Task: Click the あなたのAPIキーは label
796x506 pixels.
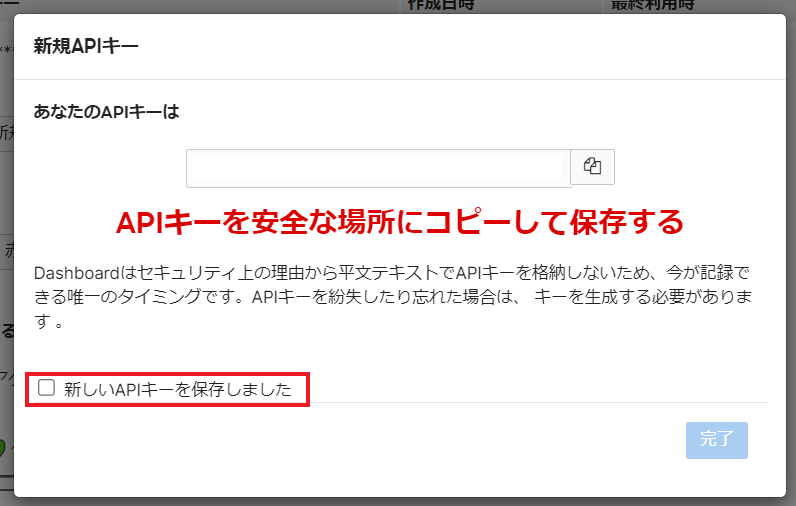Action: 107,112
